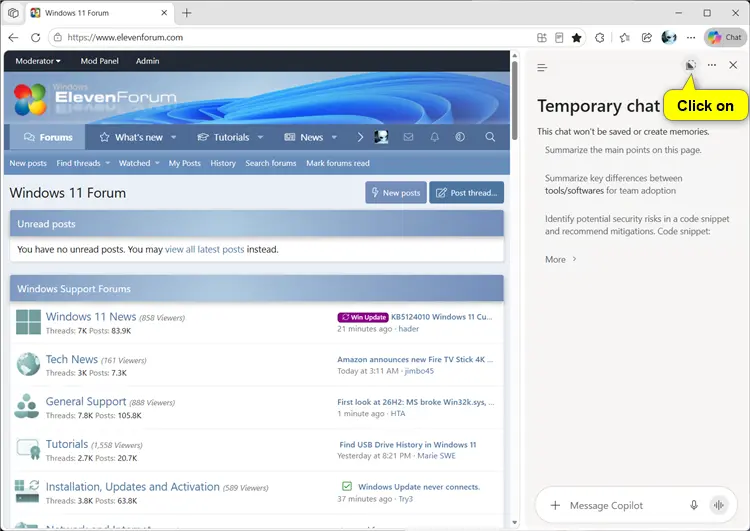Click Mark forums read
Screen dimensions: 750x531
pos(338,163)
